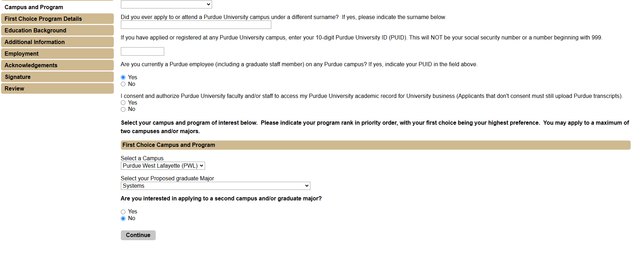Click the different surname text field

click(x=196, y=25)
